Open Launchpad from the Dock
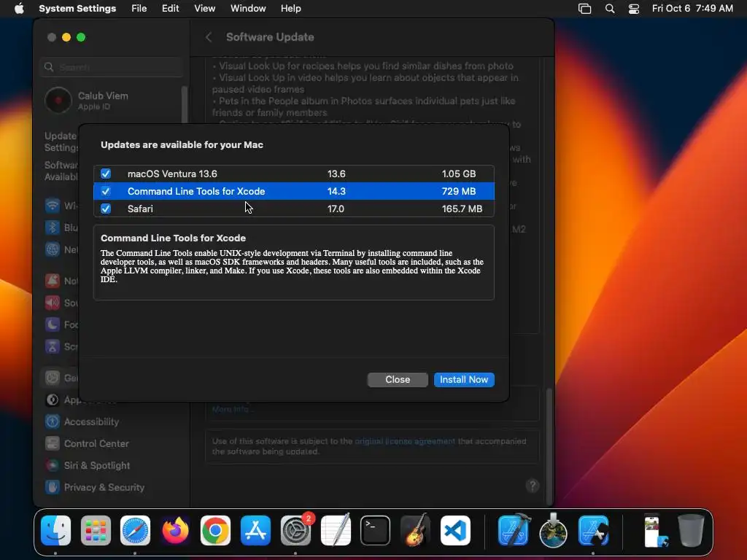The image size is (747, 560). [x=96, y=531]
